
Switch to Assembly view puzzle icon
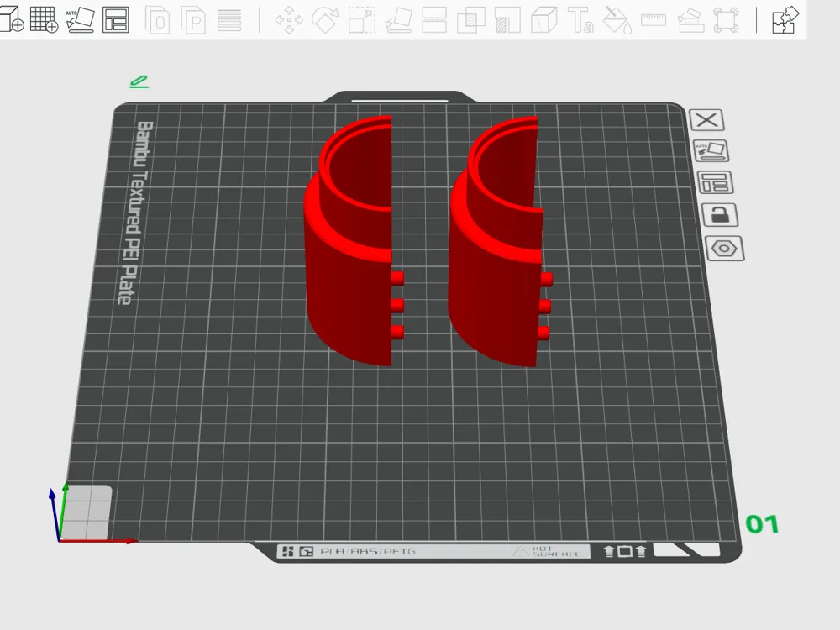[x=785, y=20]
